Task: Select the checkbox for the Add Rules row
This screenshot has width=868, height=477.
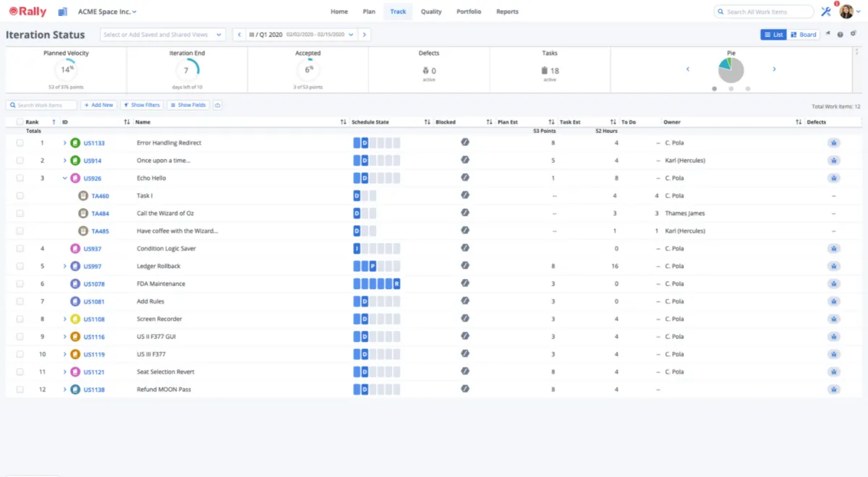Action: 20,301
